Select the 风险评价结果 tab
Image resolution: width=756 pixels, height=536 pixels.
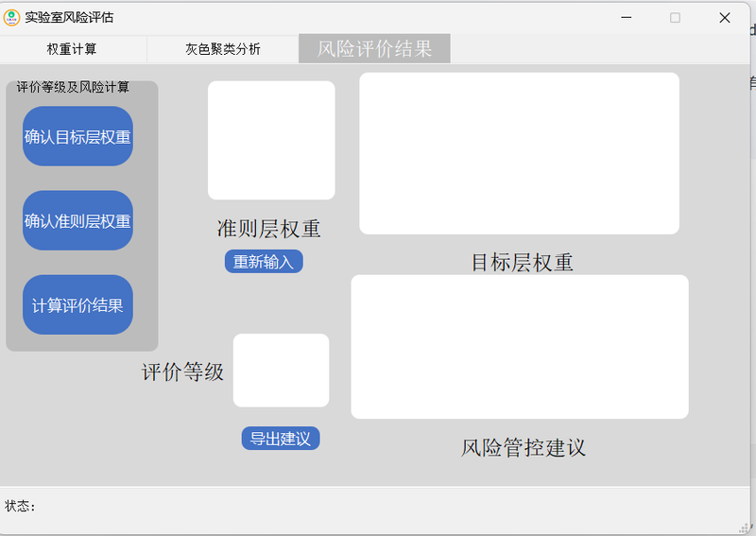click(x=374, y=48)
